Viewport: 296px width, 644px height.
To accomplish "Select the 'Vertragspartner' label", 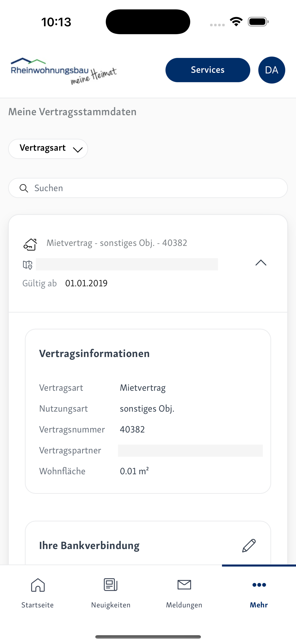I will point(70,450).
